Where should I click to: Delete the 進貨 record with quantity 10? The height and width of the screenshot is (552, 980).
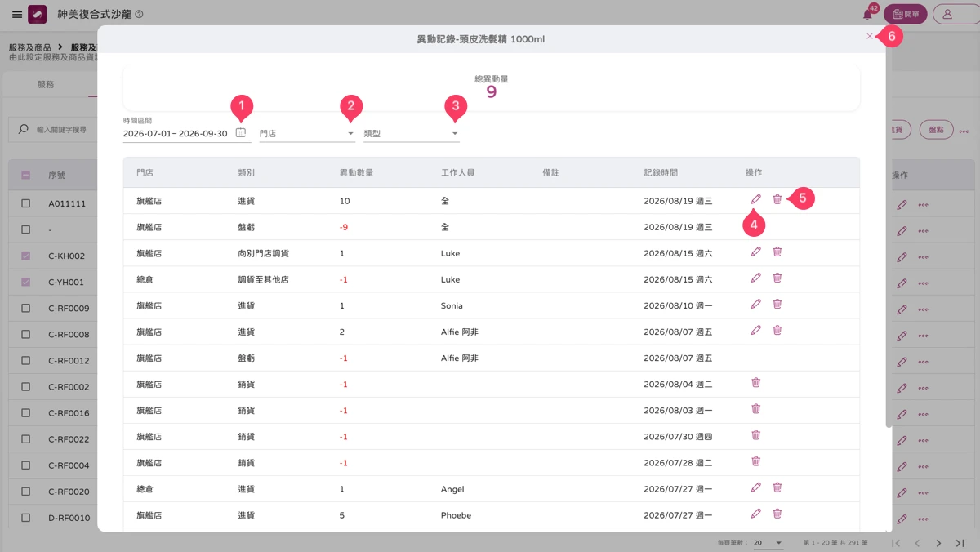coord(777,199)
